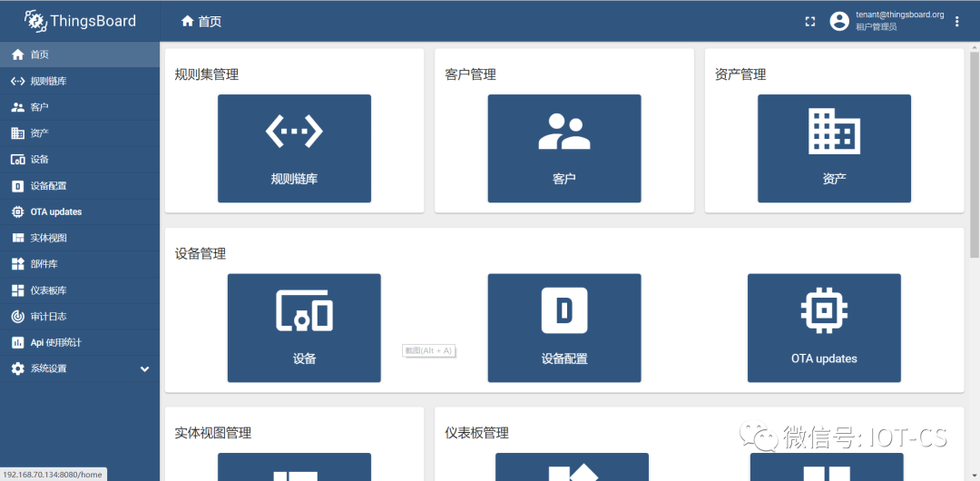Click the 资产 building icon in sidebar
Image resolution: width=980 pixels, height=481 pixels.
(17, 133)
